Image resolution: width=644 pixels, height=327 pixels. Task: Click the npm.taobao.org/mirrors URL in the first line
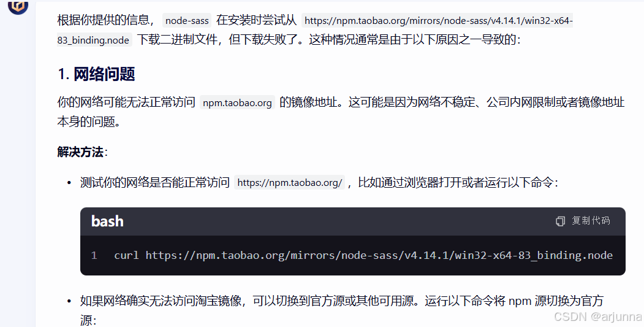(438, 20)
